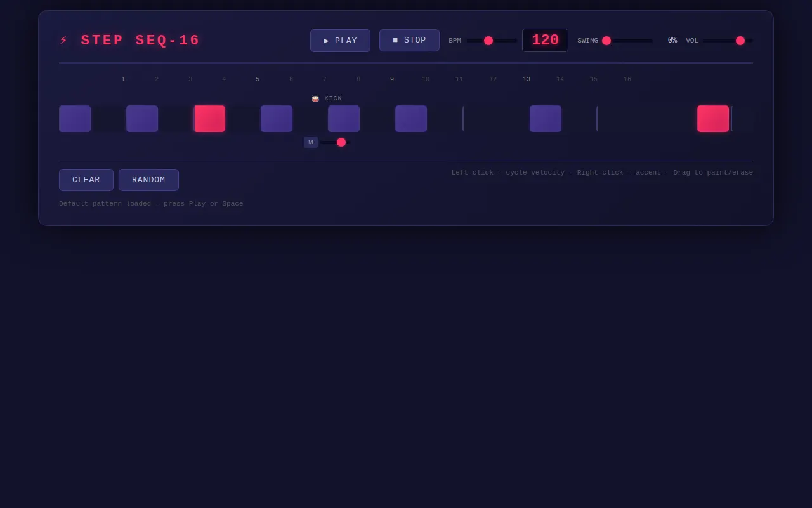Click the KICK track label
The height and width of the screenshot is (508, 812).
pyautogui.click(x=333, y=98)
